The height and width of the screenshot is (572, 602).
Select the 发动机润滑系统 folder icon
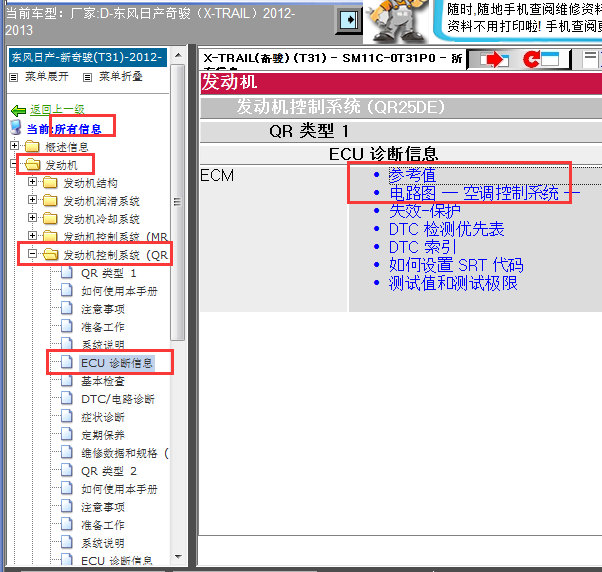pos(50,201)
